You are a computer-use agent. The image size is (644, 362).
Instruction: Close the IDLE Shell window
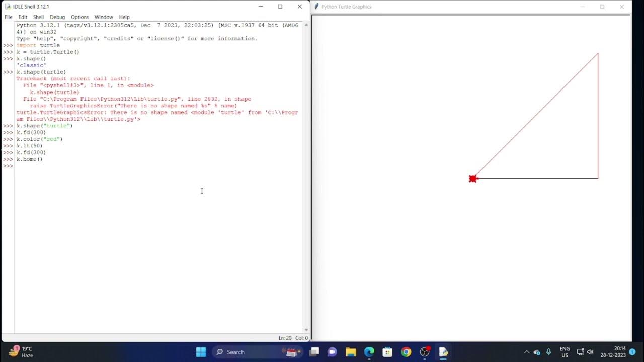pos(300,7)
